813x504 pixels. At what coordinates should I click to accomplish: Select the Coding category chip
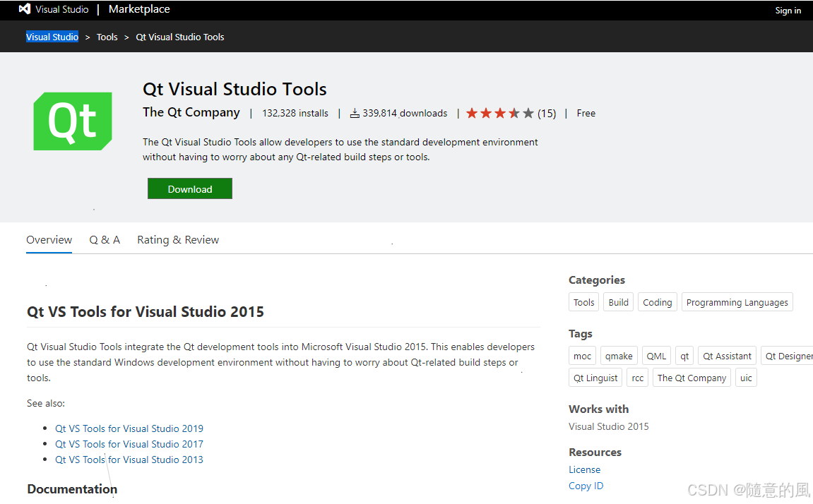point(658,302)
